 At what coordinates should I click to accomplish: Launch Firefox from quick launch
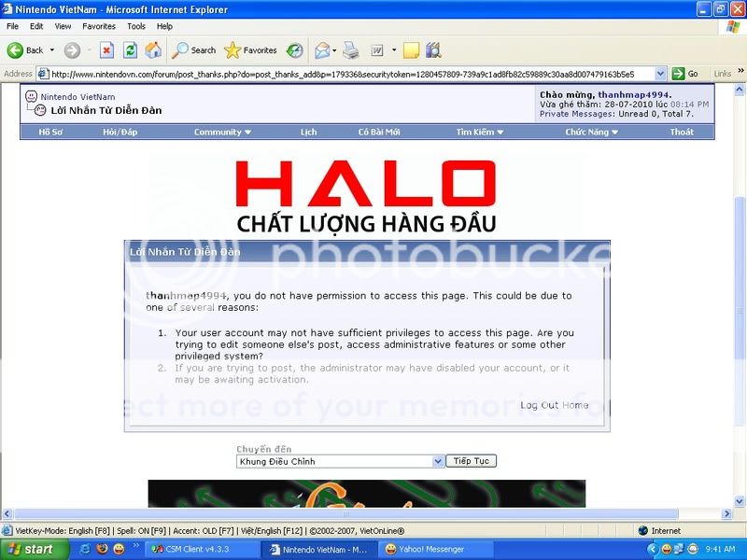[102, 549]
